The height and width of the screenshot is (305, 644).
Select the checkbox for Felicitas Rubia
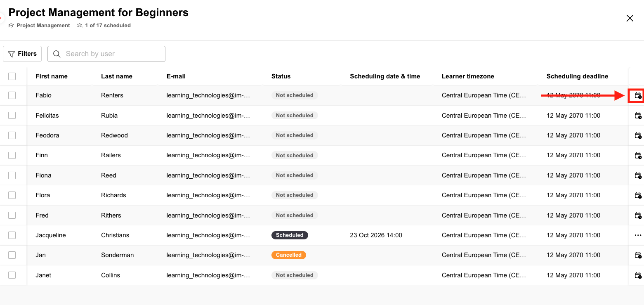point(12,116)
